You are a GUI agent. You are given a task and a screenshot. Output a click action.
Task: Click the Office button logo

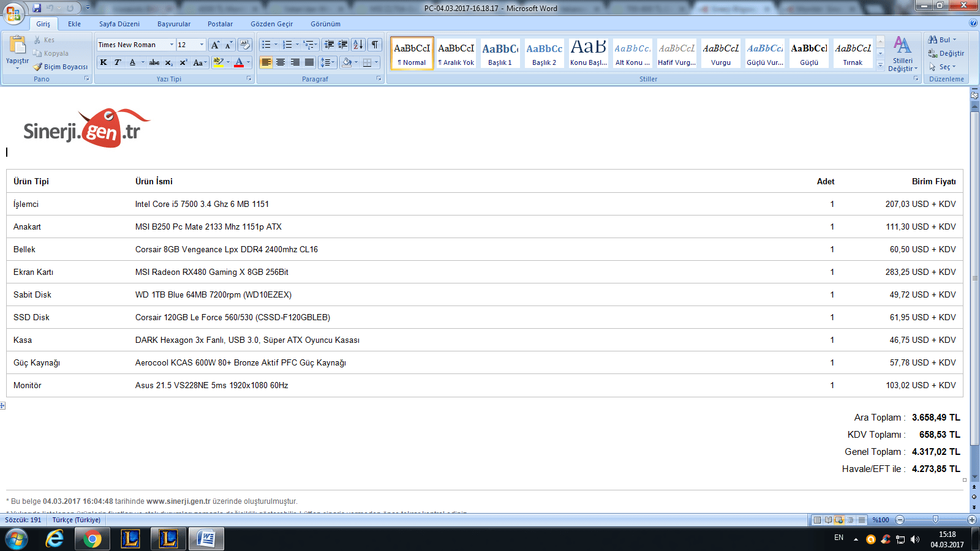tap(13, 12)
